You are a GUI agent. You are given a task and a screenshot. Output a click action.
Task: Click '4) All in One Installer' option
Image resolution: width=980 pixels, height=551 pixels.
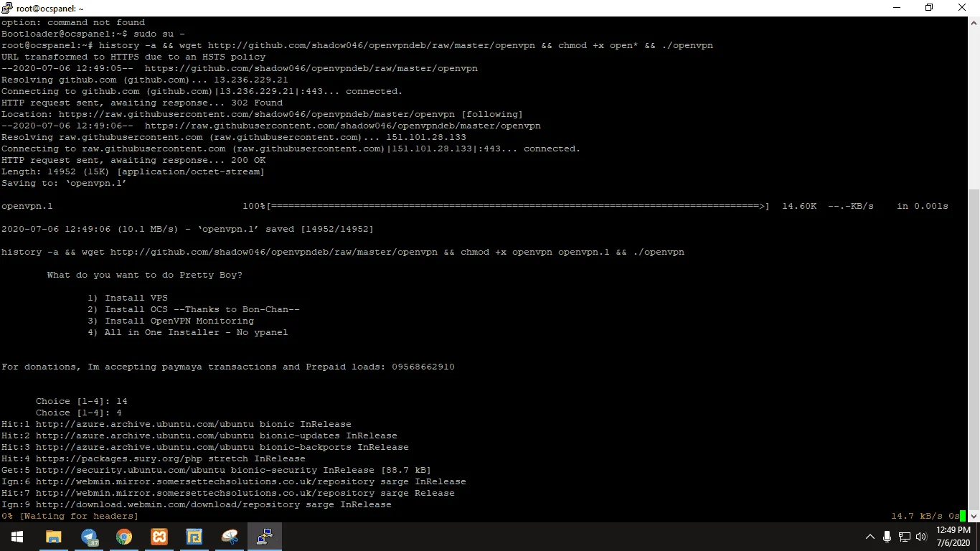188,332
